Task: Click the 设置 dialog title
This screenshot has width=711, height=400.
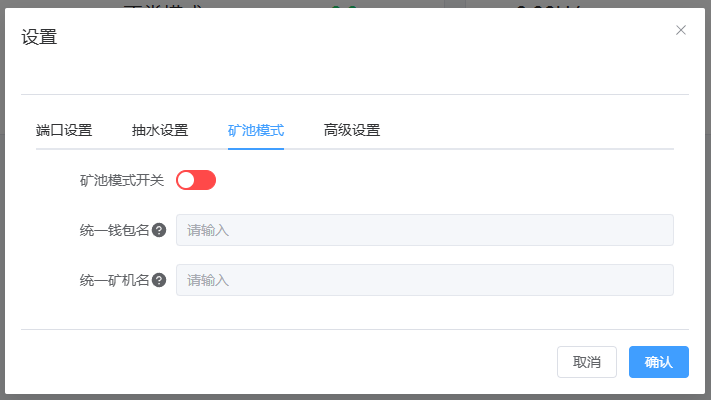Action: (x=39, y=38)
